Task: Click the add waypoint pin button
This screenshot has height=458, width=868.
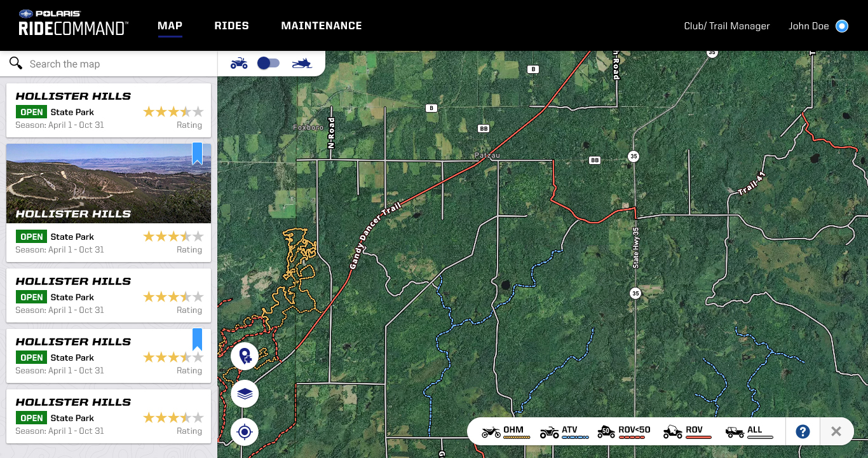Action: (x=245, y=356)
